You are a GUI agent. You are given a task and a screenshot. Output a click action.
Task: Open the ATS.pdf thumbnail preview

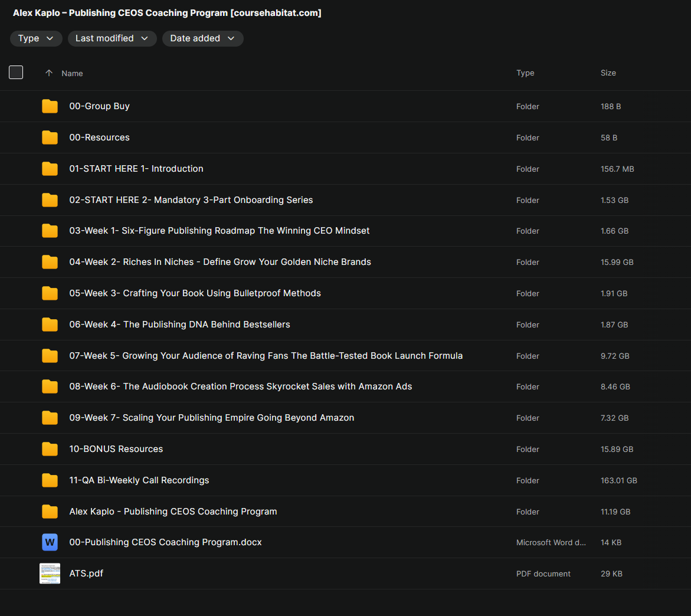[x=50, y=574]
